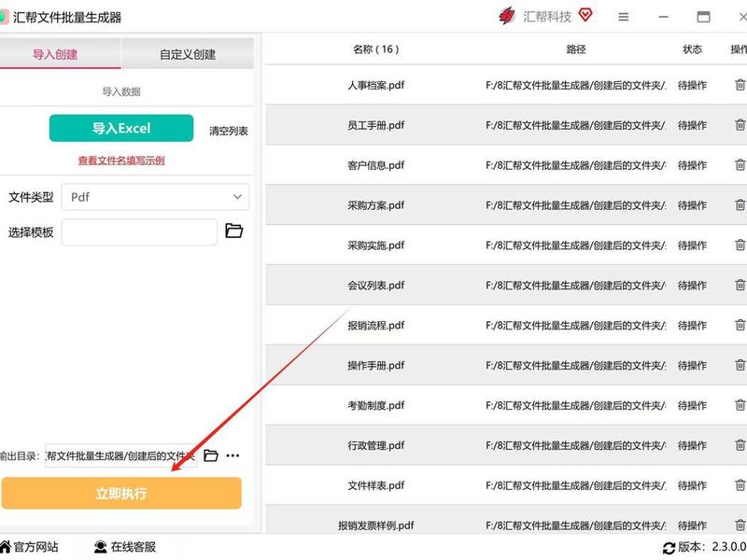Select the 客户信息.pdf file name
Screen dimensions: 747x560
tap(376, 165)
